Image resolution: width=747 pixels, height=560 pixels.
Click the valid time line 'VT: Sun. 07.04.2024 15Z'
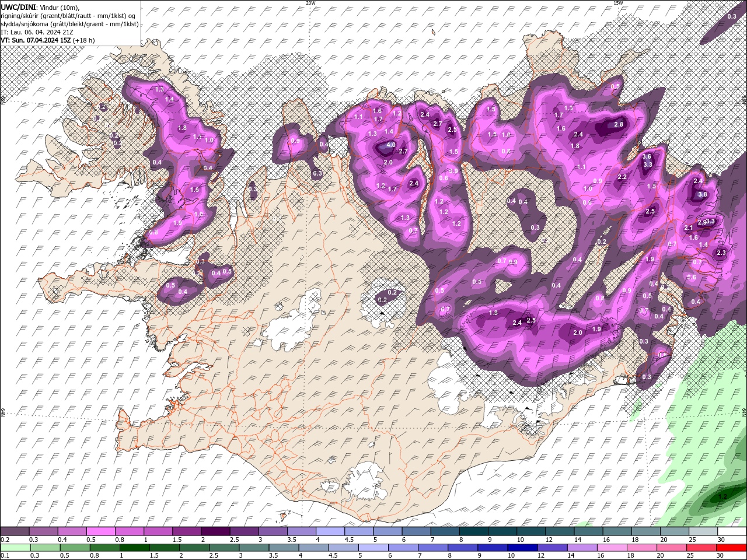tap(36, 40)
